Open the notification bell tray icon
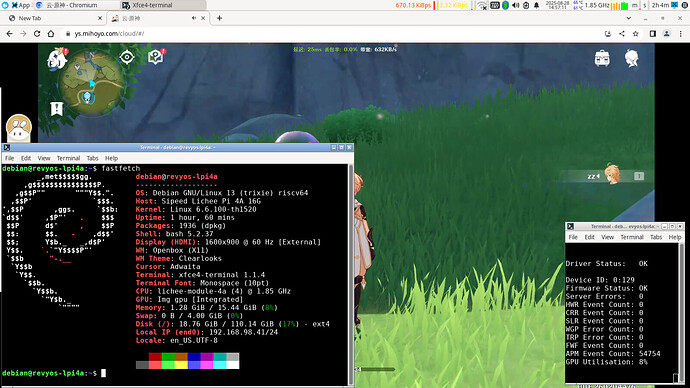Screen dimensions: 690x388 click(536, 5)
